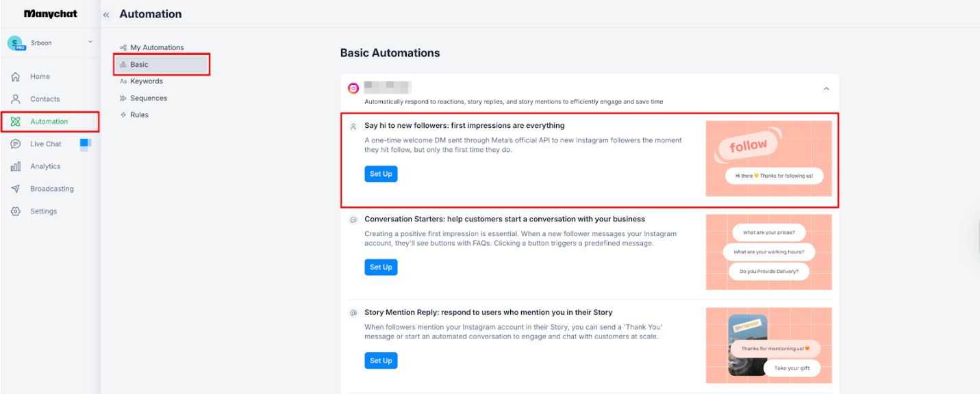The height and width of the screenshot is (394, 980).
Task: Set up the new followers welcome DM
Action: click(381, 174)
